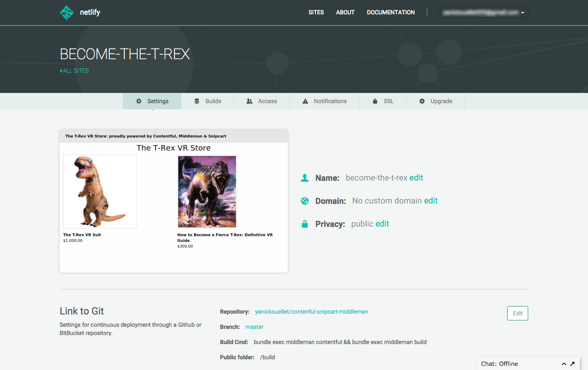Click 'How to Become a Fierce T-Rex' title
Viewport: 588px width, 370px height.
pyautogui.click(x=225, y=238)
